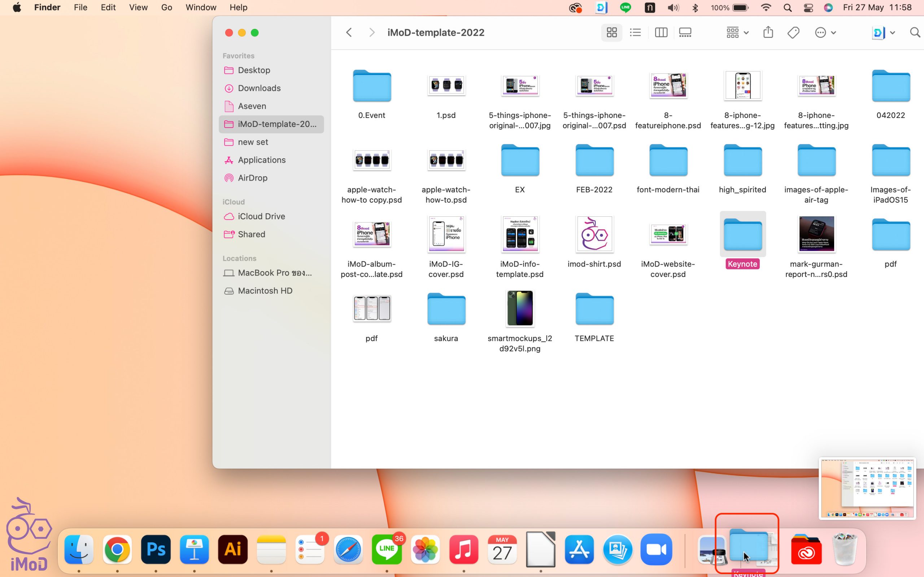The height and width of the screenshot is (577, 924).
Task: Launch Photoshop from the Dock
Action: point(156,550)
